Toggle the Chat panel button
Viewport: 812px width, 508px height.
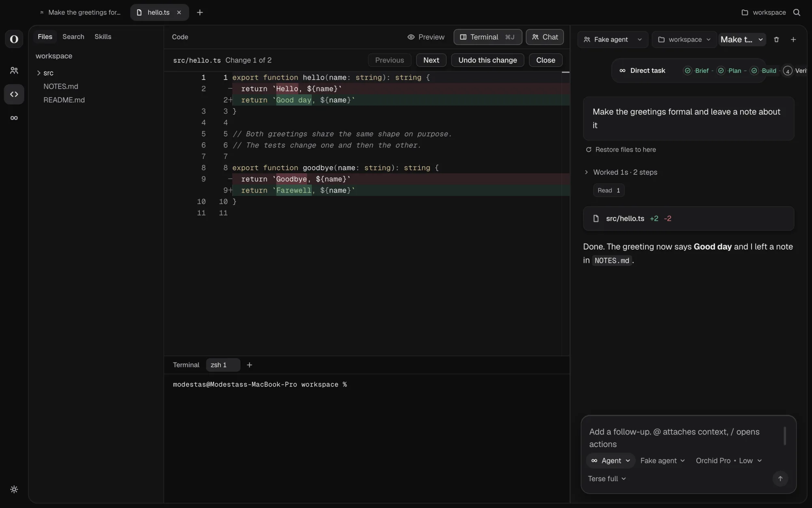(x=545, y=37)
